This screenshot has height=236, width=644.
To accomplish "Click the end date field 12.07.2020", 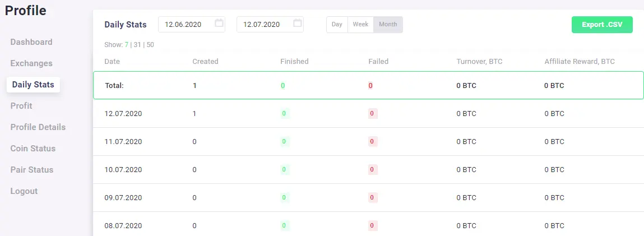I will tap(270, 24).
